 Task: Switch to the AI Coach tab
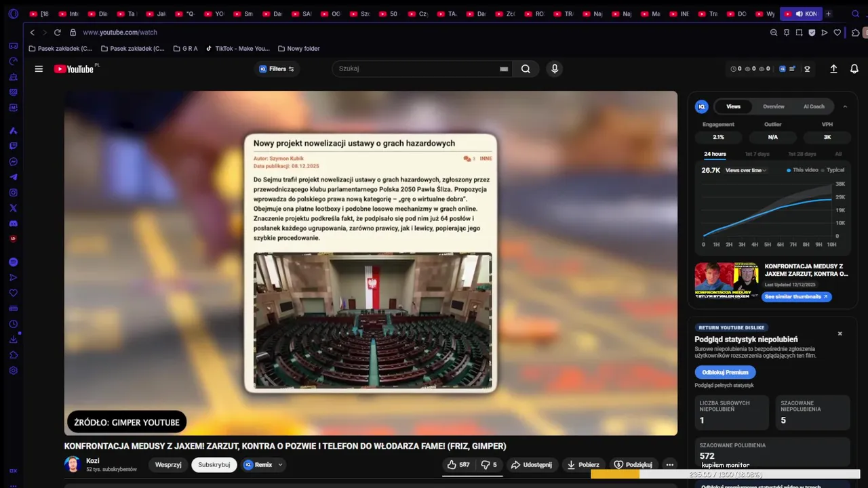point(814,106)
